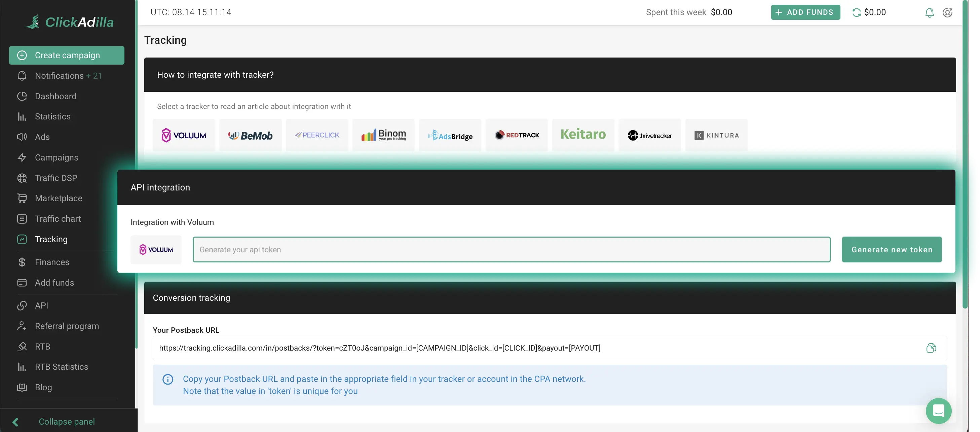Select the Marketplace cart icon
980x432 pixels.
tap(22, 198)
